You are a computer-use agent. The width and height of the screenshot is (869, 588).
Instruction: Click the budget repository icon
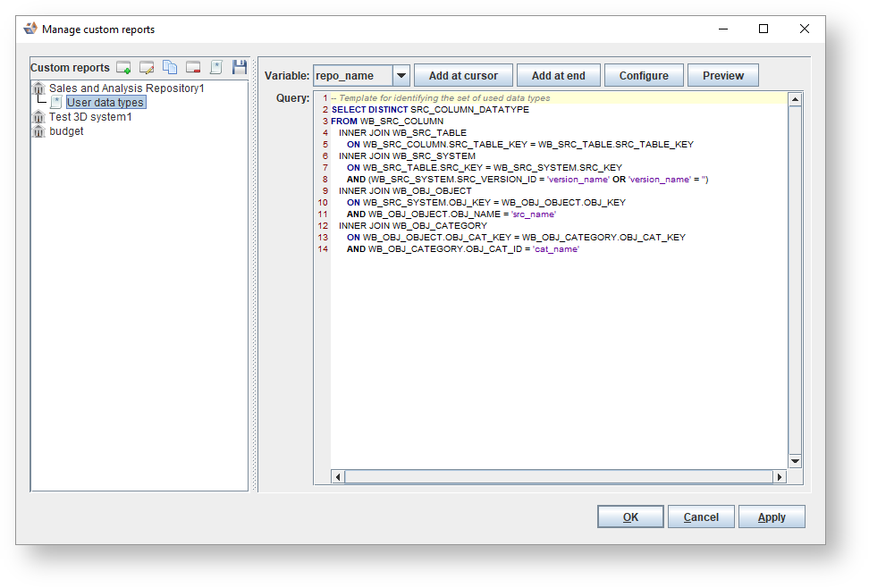[x=39, y=131]
